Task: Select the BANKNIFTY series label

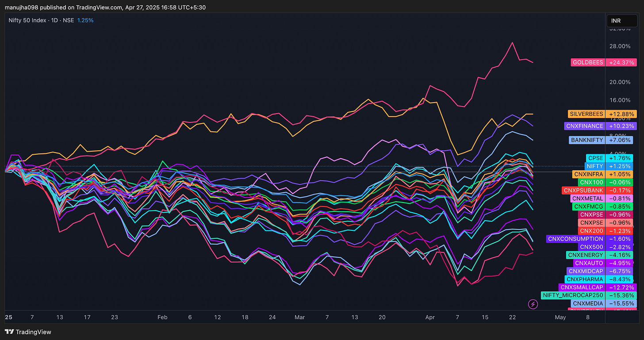Action: [587, 140]
